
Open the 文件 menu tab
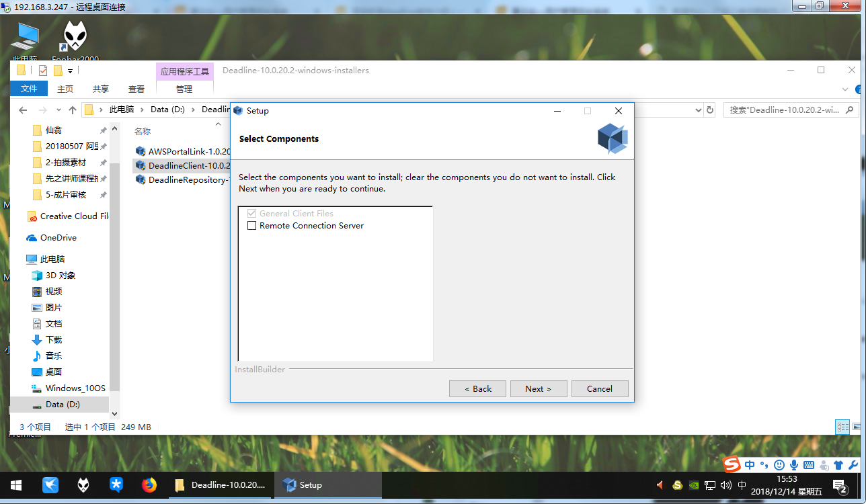point(29,89)
